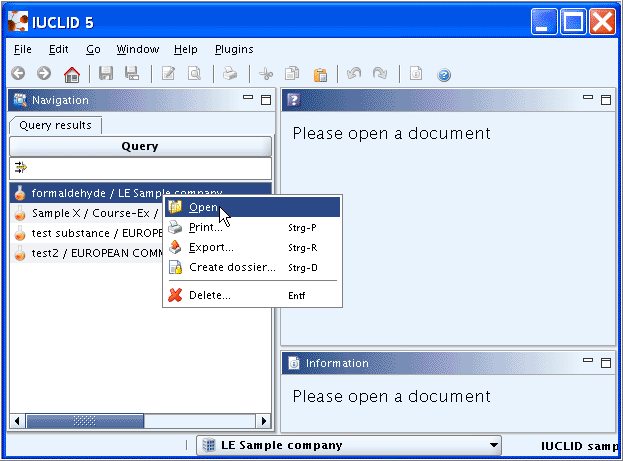This screenshot has width=623, height=461.
Task: Click the flask icon beside Sample X
Action: (20, 213)
